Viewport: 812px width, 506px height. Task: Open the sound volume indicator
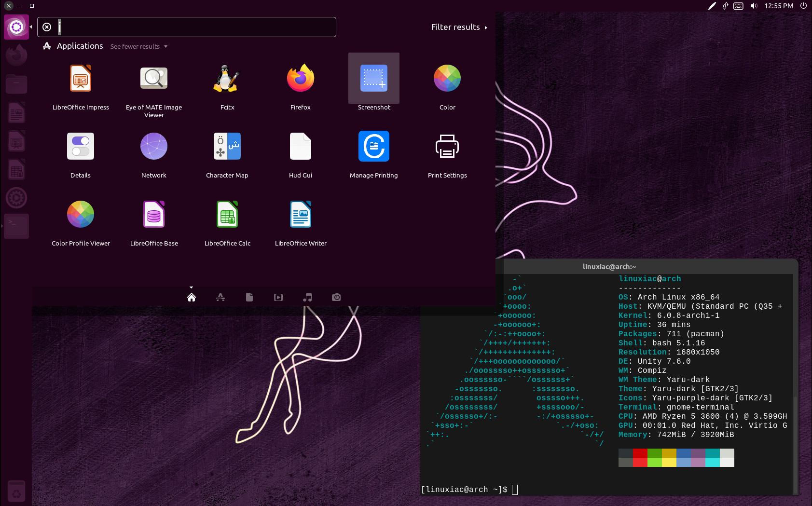coord(754,6)
